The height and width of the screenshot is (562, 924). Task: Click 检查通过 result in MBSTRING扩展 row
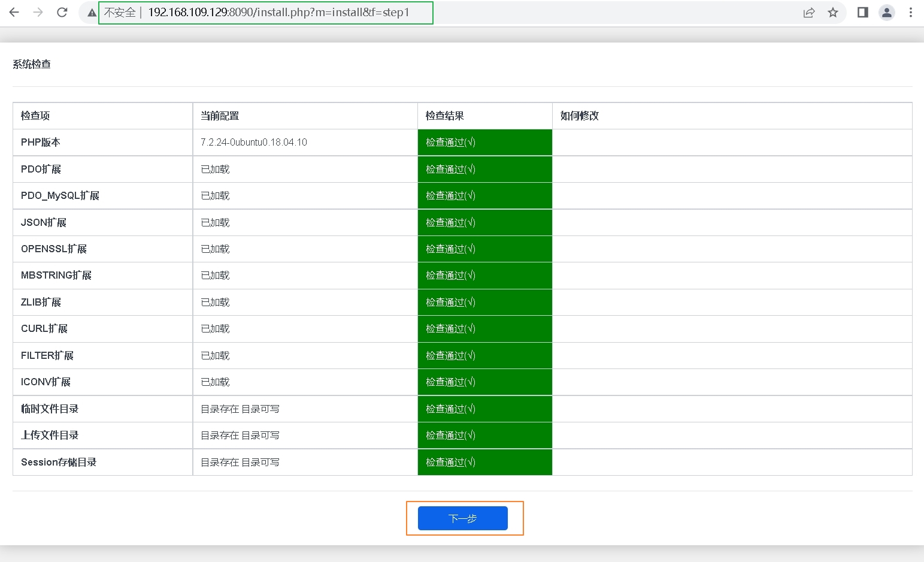(450, 276)
